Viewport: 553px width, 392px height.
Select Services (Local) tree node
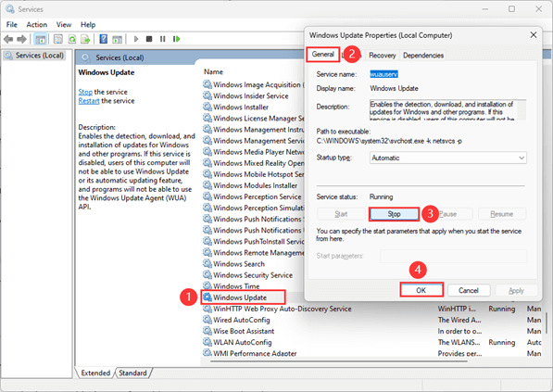34,56
